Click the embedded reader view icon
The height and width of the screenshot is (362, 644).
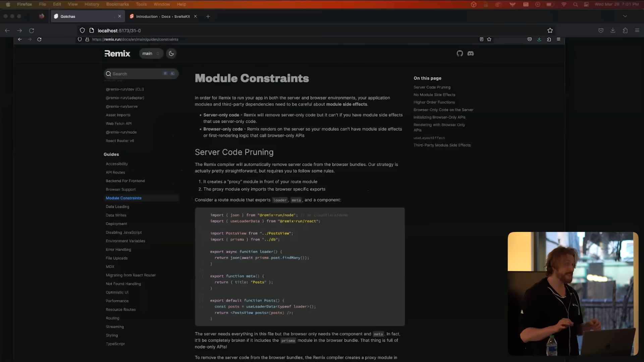481,39
